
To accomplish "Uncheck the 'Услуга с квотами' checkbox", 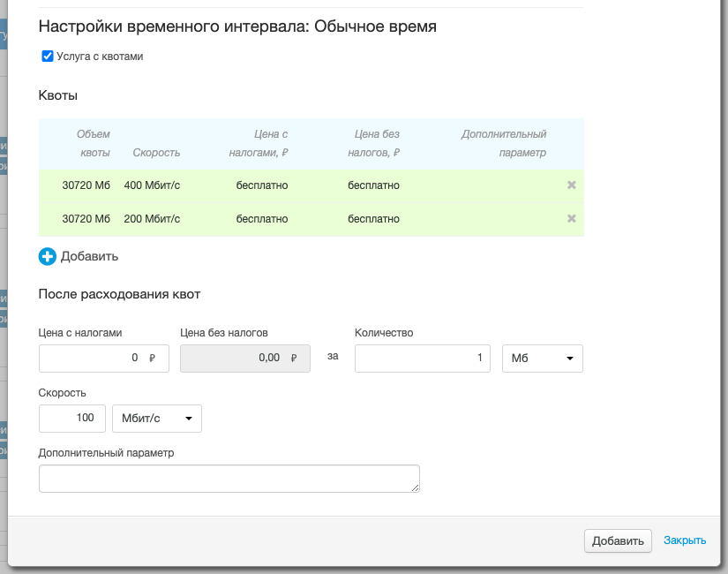I will pyautogui.click(x=48, y=57).
